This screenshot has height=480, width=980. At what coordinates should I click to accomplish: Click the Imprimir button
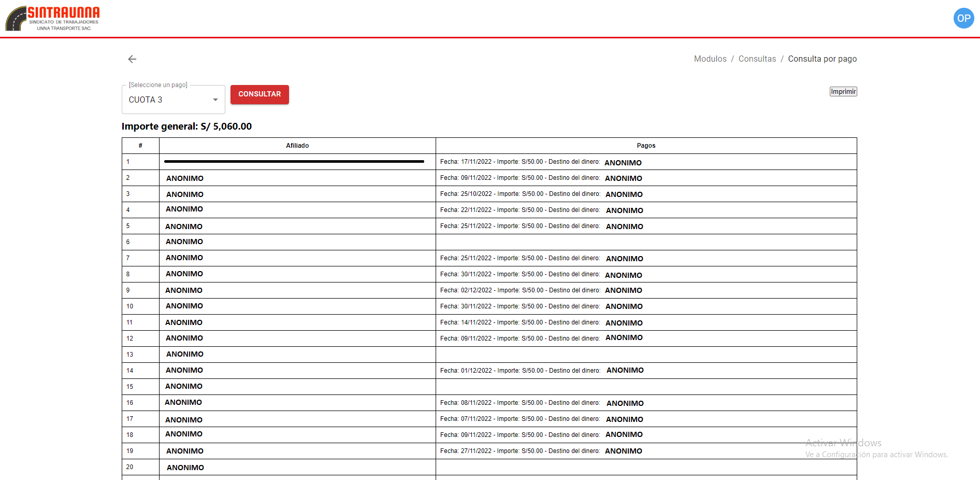(843, 92)
